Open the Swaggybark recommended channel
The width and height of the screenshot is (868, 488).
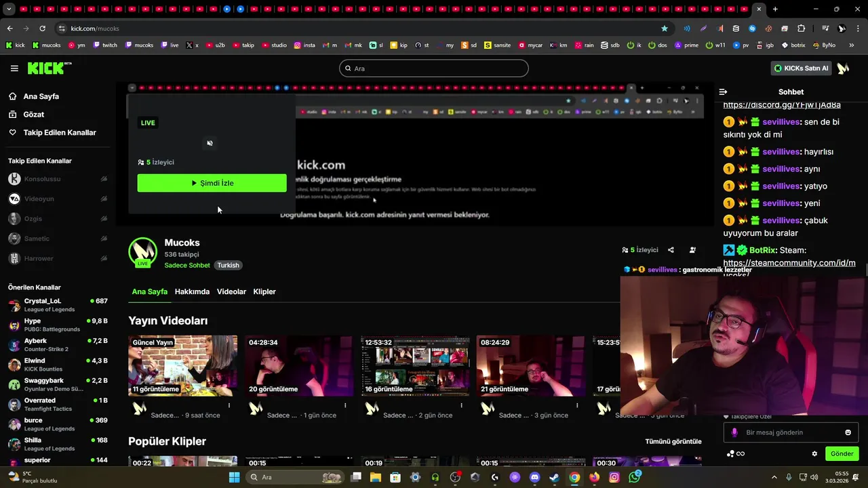[x=58, y=384]
